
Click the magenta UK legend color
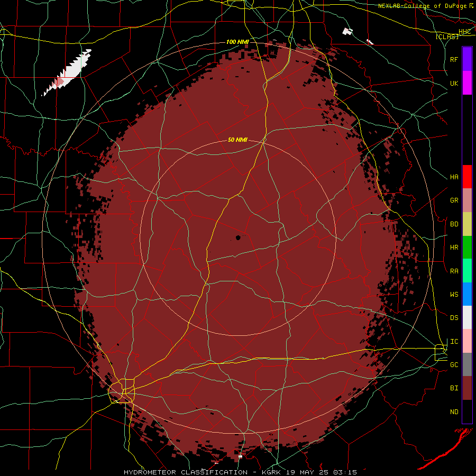[467, 83]
